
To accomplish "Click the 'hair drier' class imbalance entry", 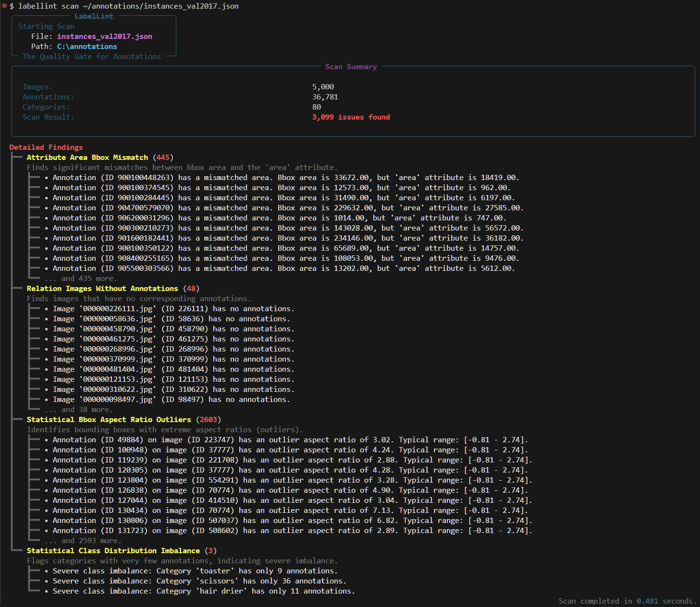I will coord(203,591).
